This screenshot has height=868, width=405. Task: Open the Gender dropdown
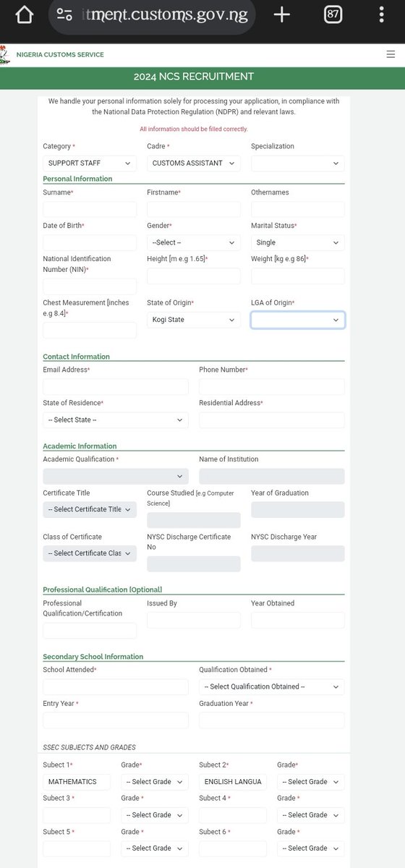(194, 242)
